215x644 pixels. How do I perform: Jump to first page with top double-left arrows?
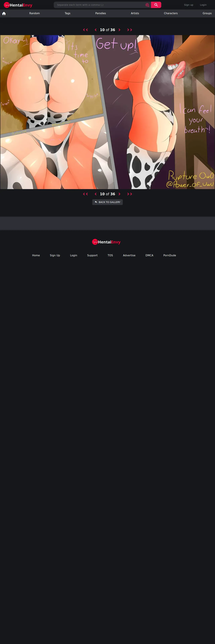pyautogui.click(x=85, y=30)
